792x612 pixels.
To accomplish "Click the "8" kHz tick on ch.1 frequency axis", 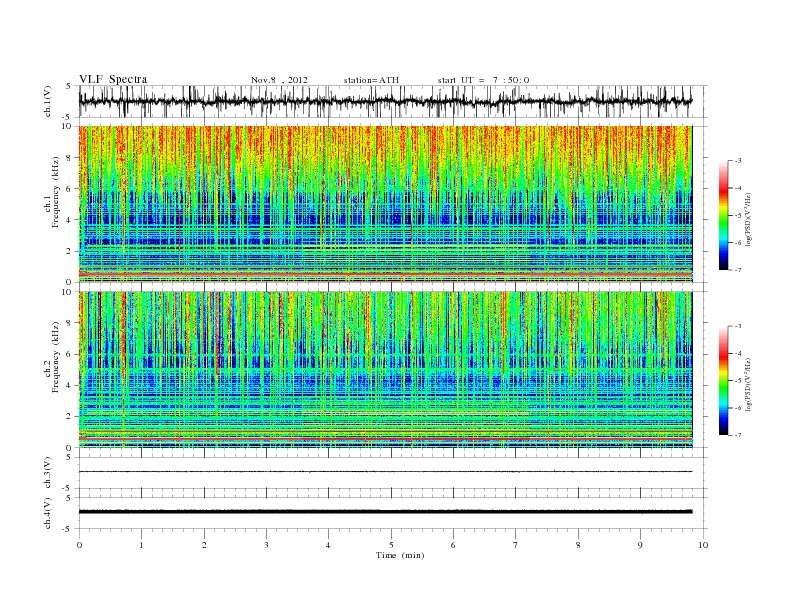I will [69, 158].
